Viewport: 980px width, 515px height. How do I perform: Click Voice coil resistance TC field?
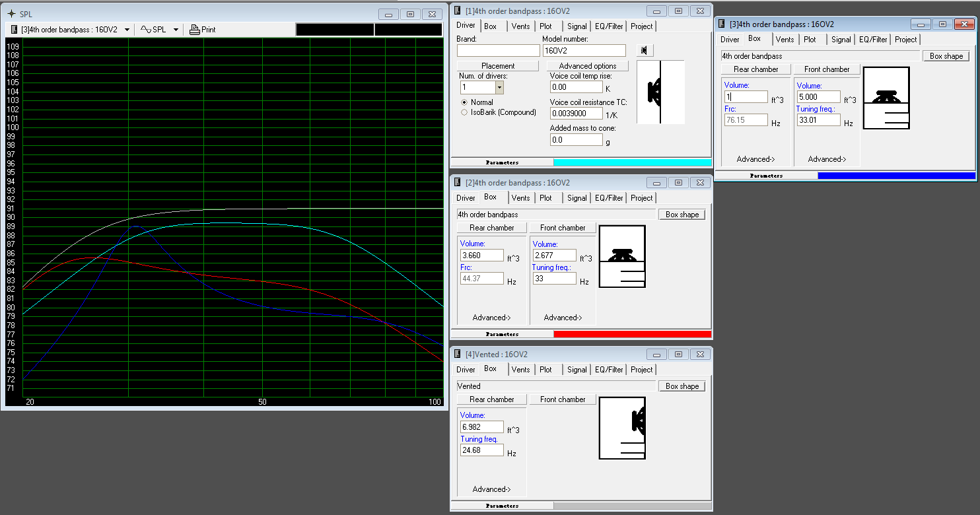(576, 114)
